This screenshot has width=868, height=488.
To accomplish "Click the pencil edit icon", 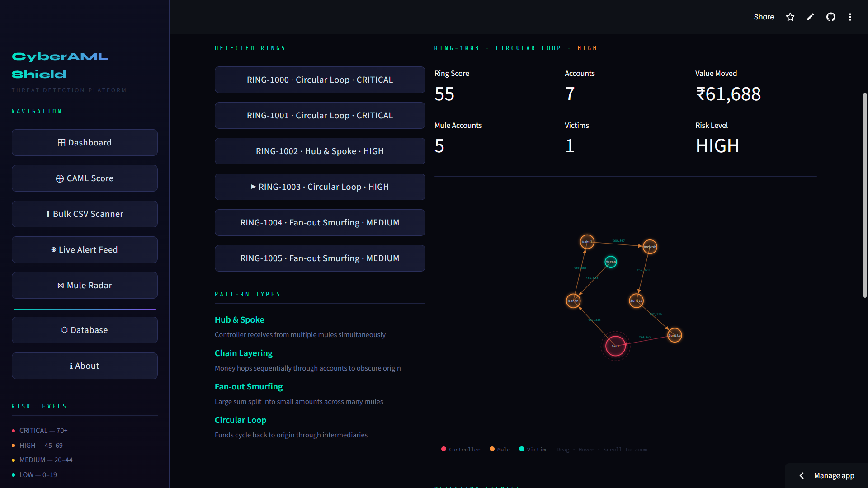I will (811, 17).
